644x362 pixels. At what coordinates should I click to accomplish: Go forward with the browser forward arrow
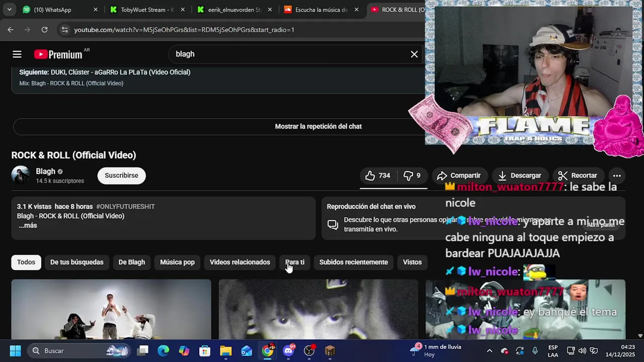27,30
